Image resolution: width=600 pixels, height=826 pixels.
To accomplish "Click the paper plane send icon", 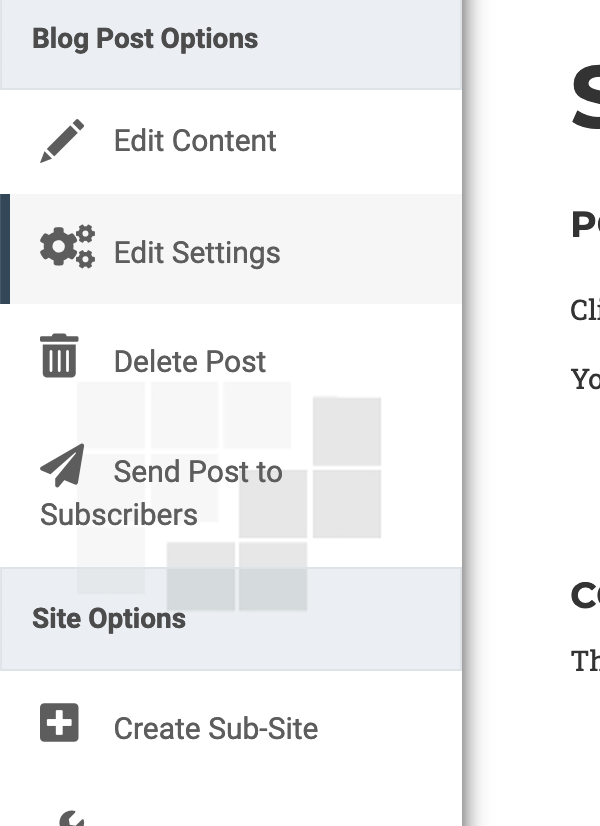I will [x=62, y=466].
